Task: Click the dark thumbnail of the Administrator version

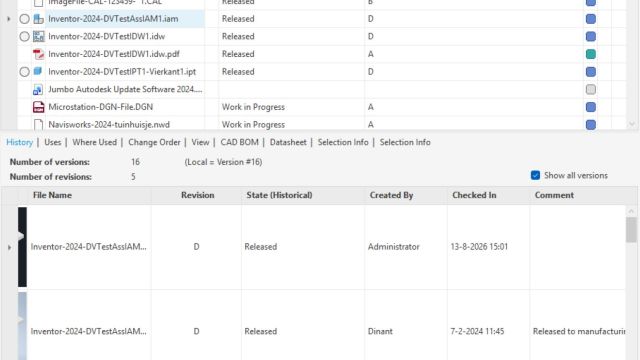Action: (x=22, y=247)
